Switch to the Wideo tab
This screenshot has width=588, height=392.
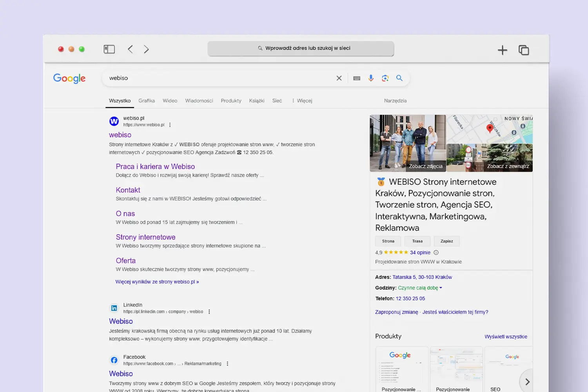click(x=170, y=101)
